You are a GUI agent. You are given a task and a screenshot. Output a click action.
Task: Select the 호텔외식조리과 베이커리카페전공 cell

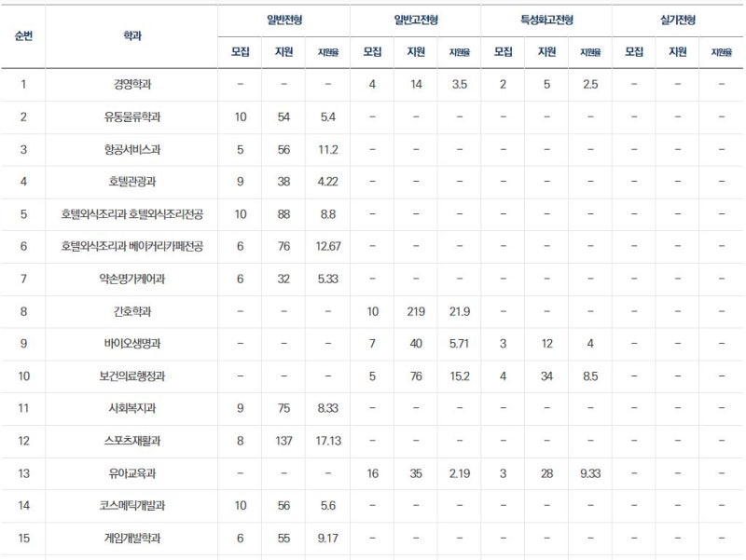click(x=131, y=246)
